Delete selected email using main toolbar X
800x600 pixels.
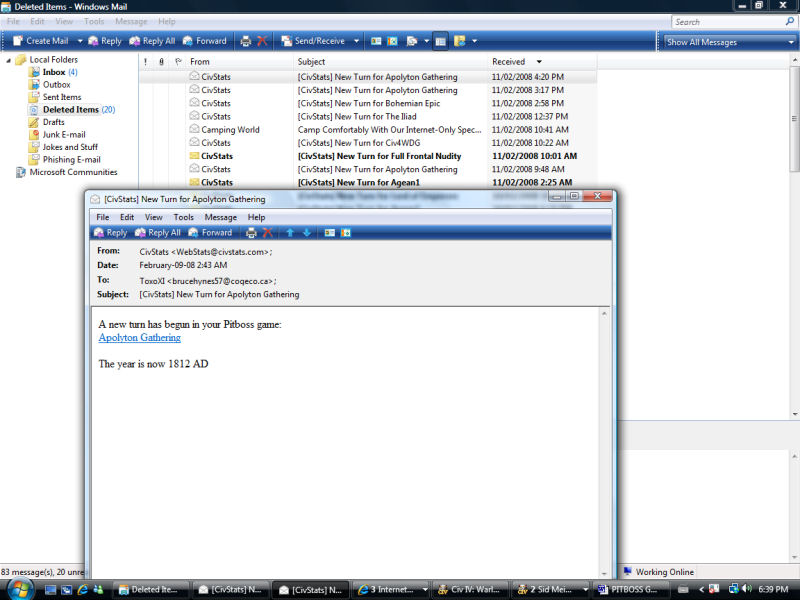click(x=262, y=41)
